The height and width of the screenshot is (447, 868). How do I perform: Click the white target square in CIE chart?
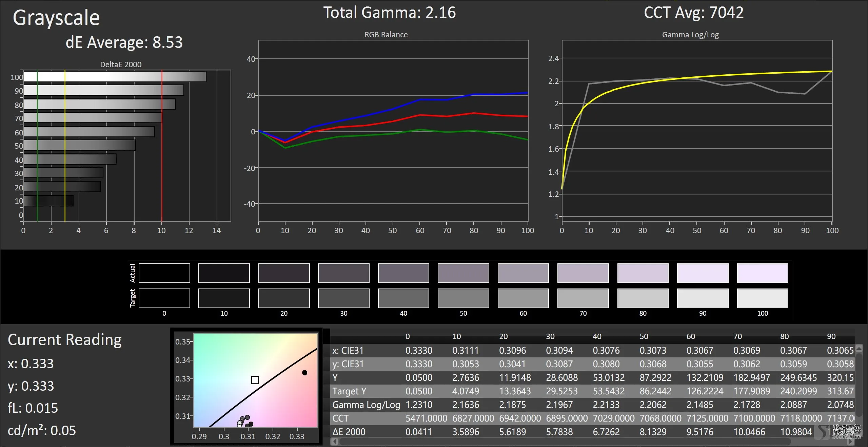click(x=255, y=380)
